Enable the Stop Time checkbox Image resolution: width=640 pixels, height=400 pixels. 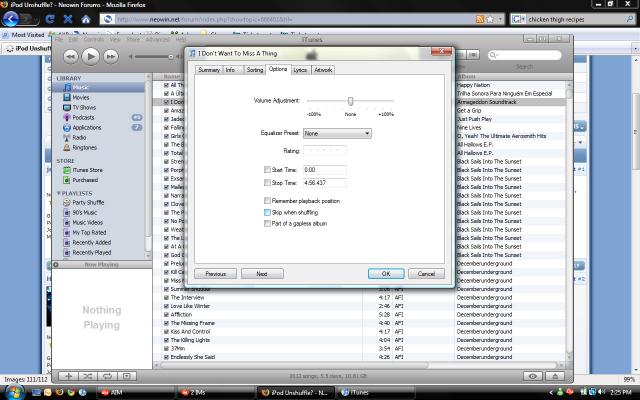tap(267, 183)
